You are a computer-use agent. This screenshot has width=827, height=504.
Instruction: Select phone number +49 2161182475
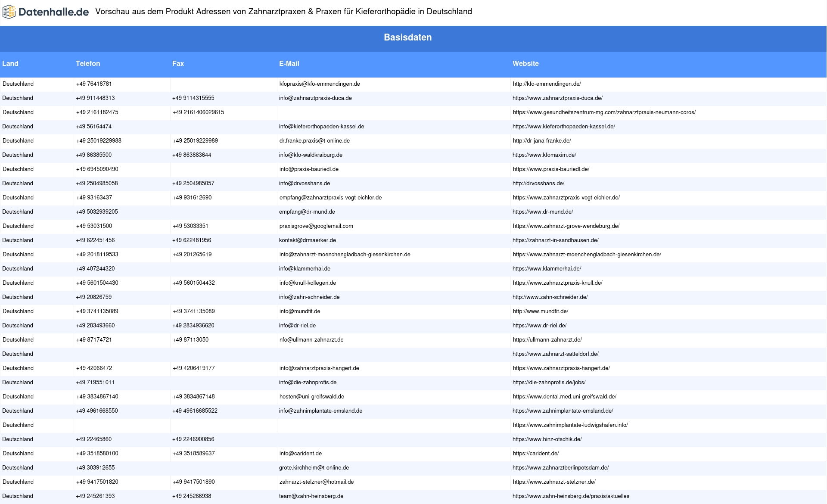click(x=97, y=112)
